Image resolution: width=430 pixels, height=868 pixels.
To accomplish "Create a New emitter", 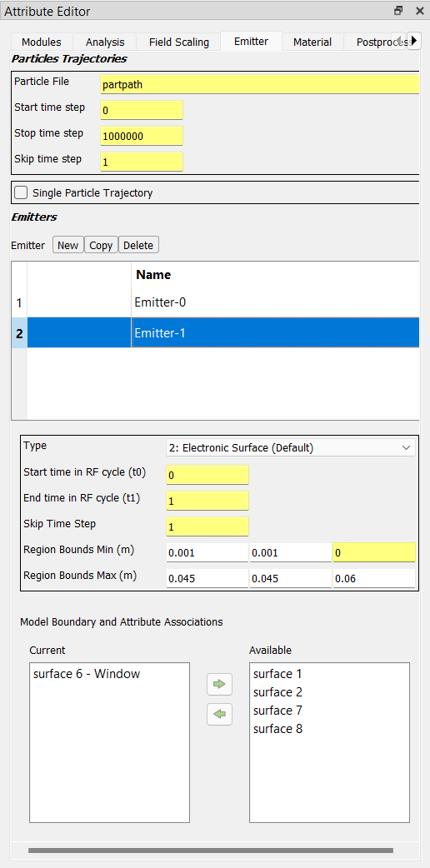I will [68, 245].
